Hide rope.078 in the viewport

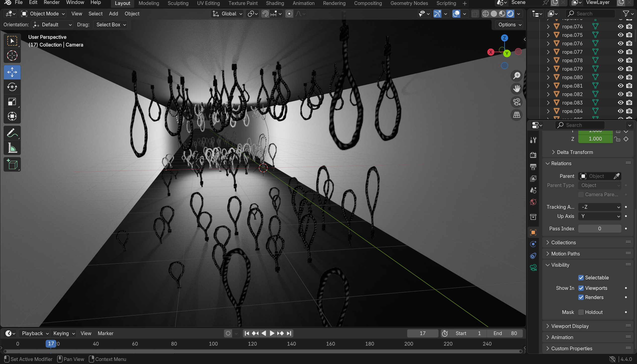pyautogui.click(x=620, y=60)
